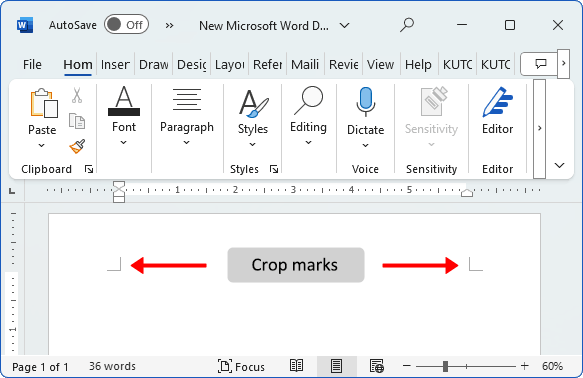Click the 36 words count button
This screenshot has width=583, height=378.
coord(112,366)
